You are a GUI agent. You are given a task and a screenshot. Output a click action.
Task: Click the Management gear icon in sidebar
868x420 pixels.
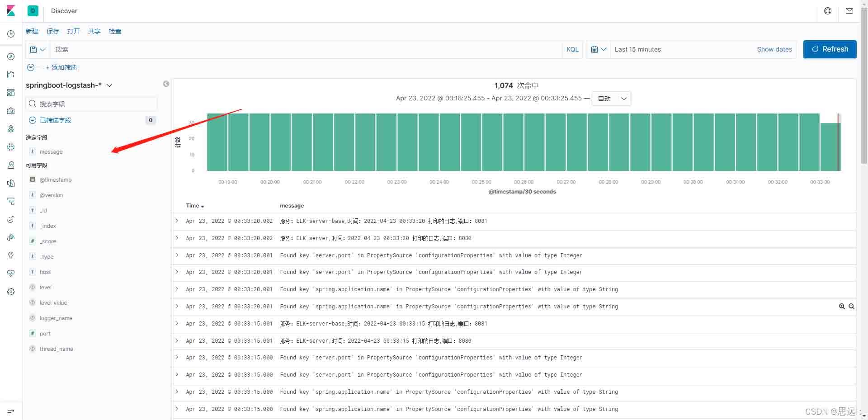pos(11,292)
